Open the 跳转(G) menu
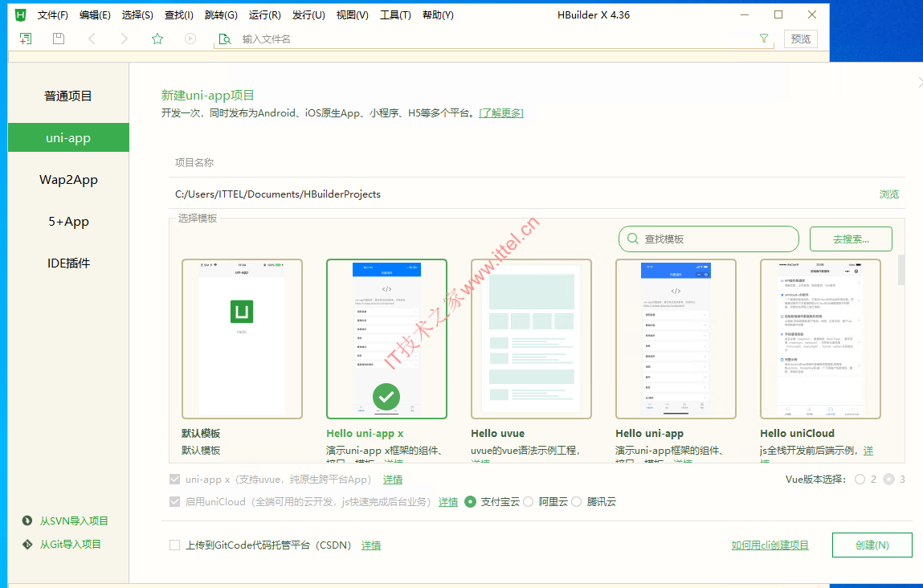 [222, 15]
